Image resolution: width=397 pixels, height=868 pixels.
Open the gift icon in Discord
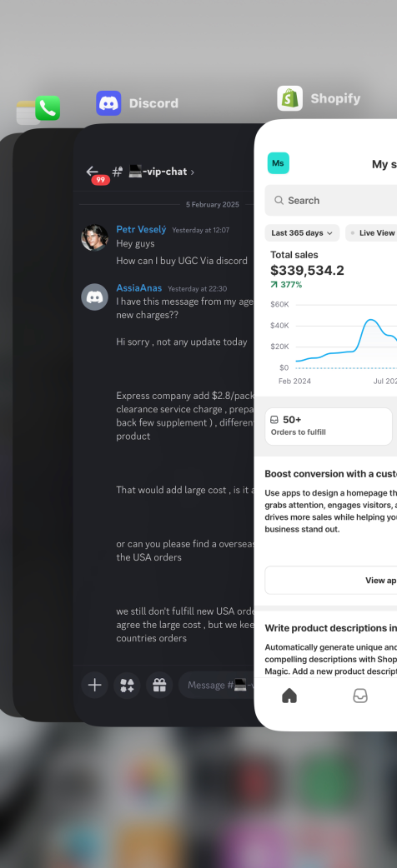pos(159,686)
